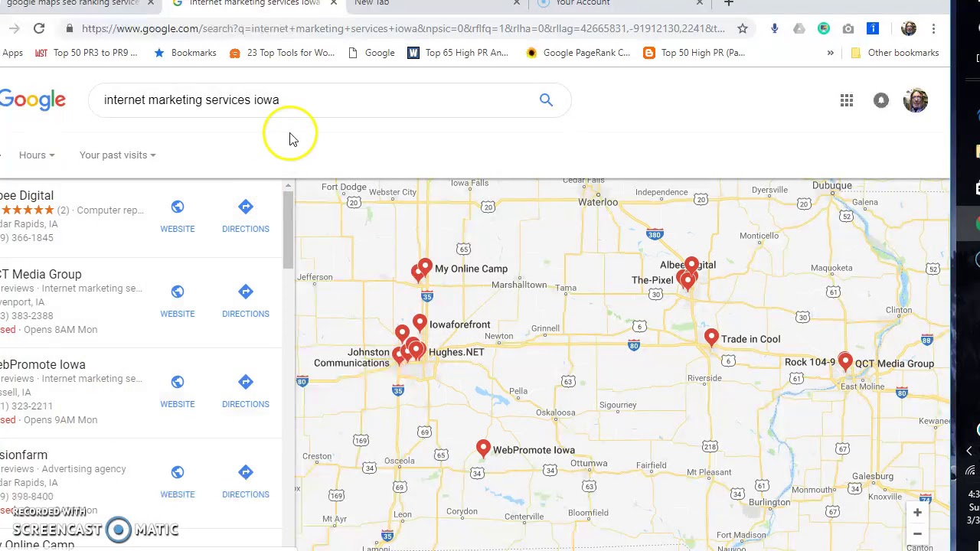Open the Chrome three-dot menu
This screenshot has width=980, height=551.
(933, 28)
